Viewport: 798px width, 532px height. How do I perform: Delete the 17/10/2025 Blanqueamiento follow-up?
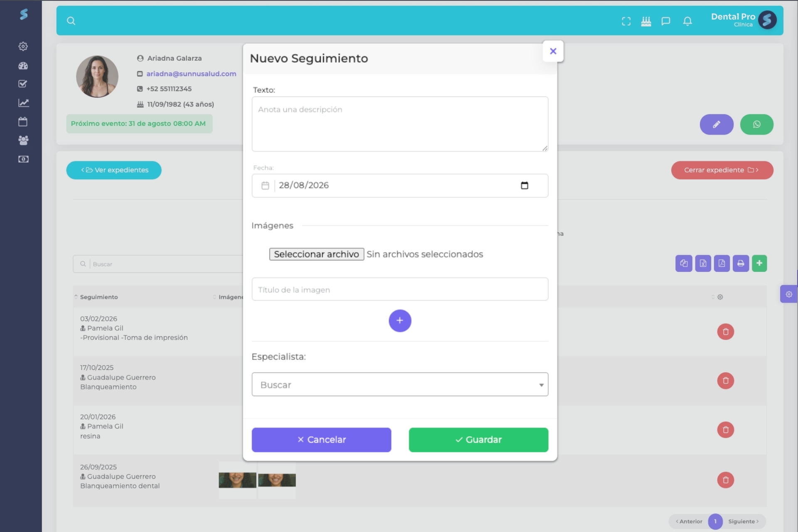click(x=726, y=381)
